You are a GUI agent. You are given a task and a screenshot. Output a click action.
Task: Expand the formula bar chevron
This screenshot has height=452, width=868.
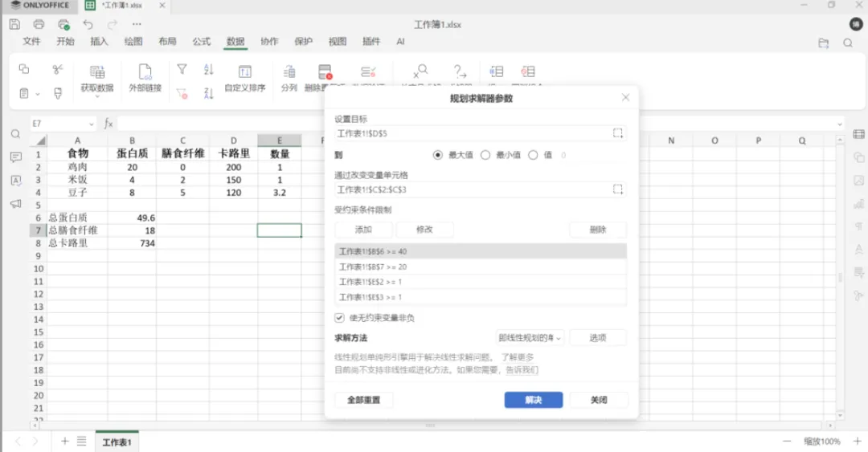tap(840, 124)
